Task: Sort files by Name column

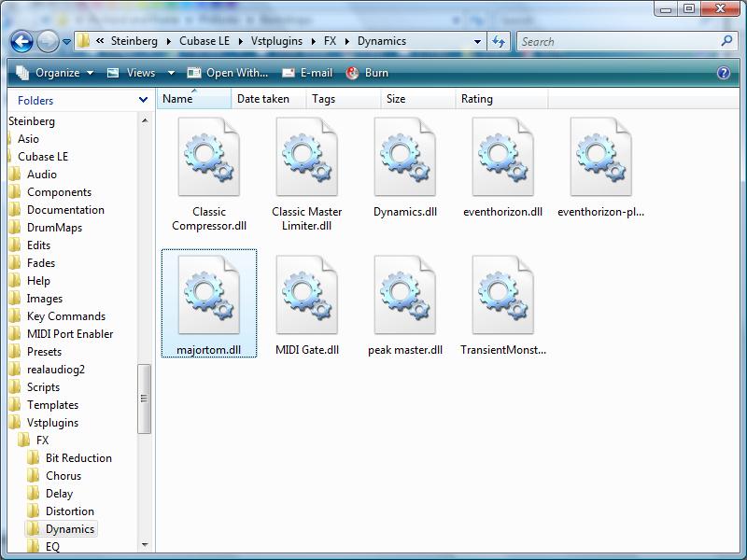Action: pos(194,99)
